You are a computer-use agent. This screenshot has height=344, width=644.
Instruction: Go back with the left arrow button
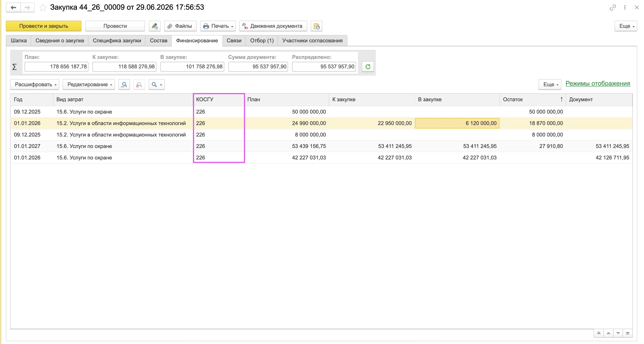13,7
